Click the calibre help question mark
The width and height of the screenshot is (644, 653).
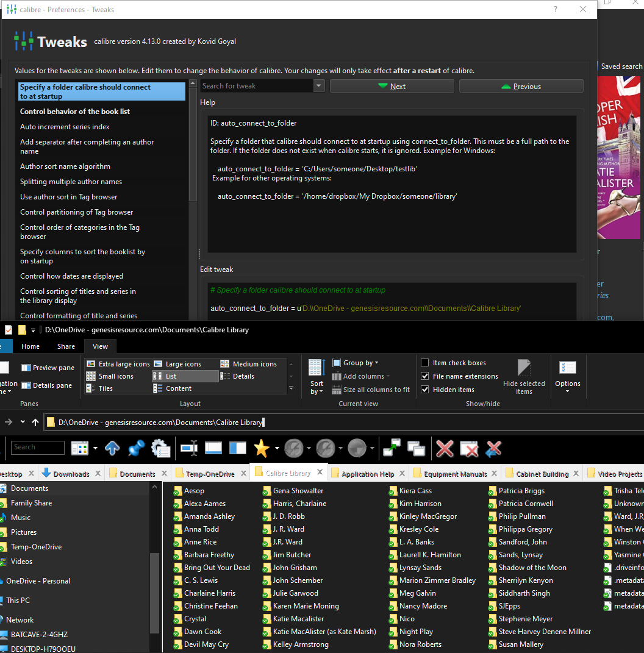click(556, 9)
